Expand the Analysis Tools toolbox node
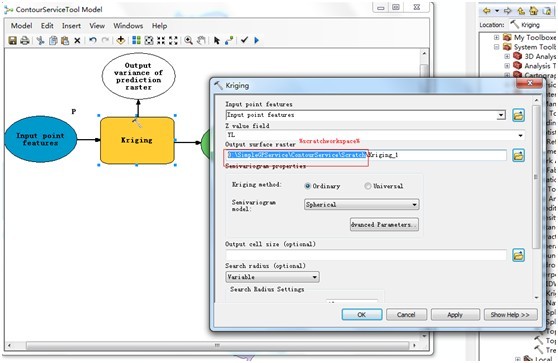Image resolution: width=558 pixels, height=363 pixels. [507, 66]
